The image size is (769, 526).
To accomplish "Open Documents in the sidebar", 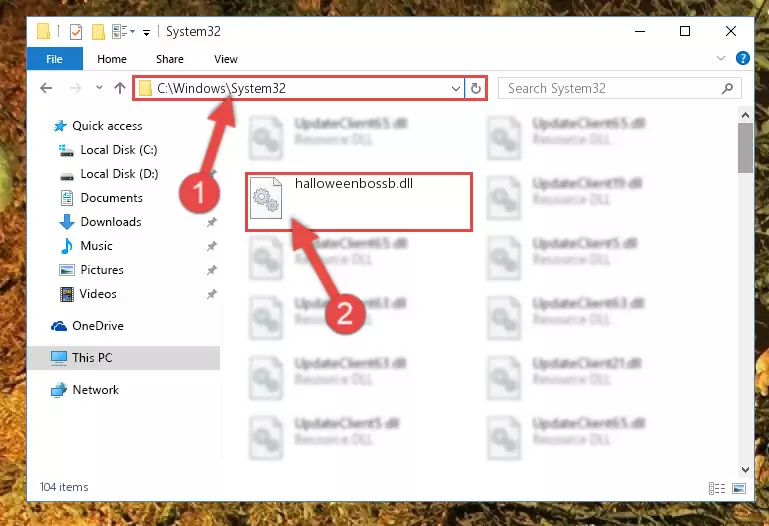I will 111,198.
